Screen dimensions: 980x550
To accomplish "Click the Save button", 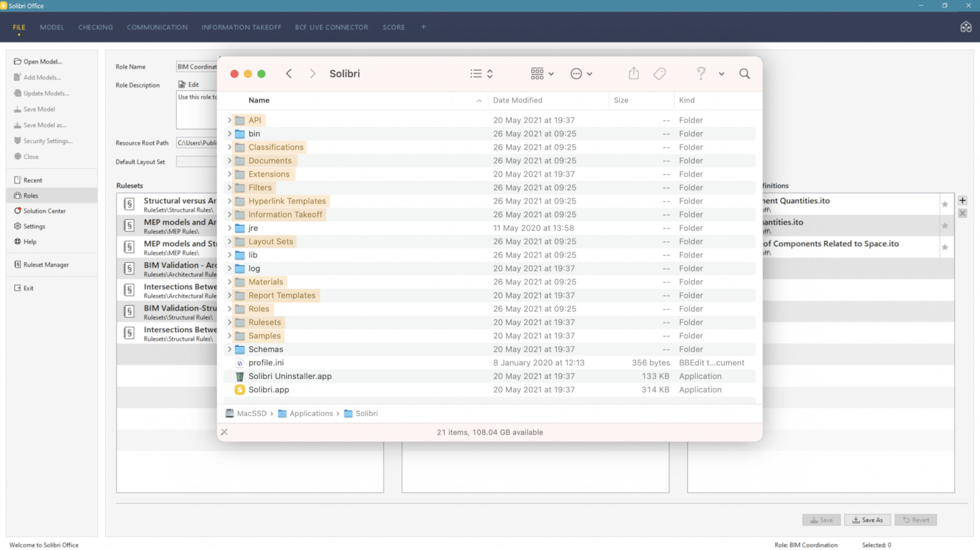I will tap(821, 520).
